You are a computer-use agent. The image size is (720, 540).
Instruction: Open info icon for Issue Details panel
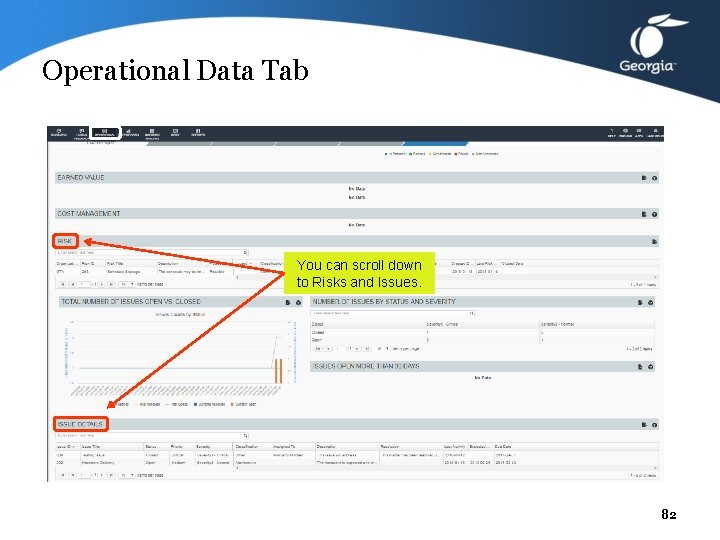[x=654, y=425]
